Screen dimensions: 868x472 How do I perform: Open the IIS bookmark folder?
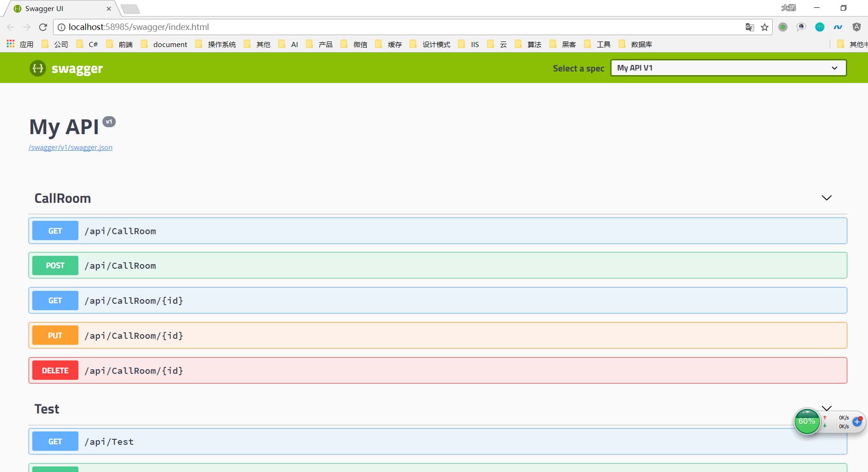[x=469, y=44]
